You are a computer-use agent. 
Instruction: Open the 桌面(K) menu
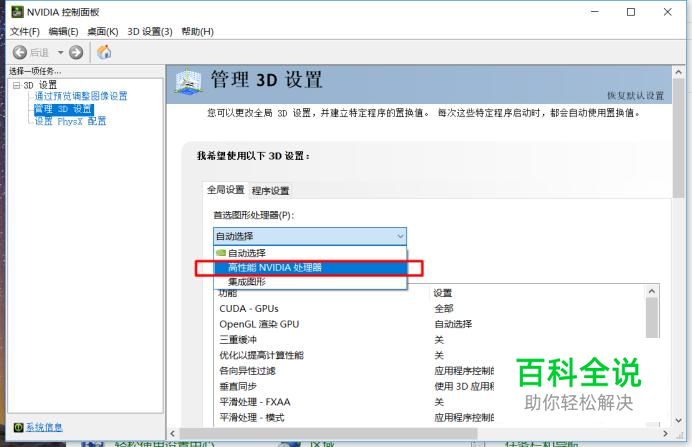coord(103,32)
